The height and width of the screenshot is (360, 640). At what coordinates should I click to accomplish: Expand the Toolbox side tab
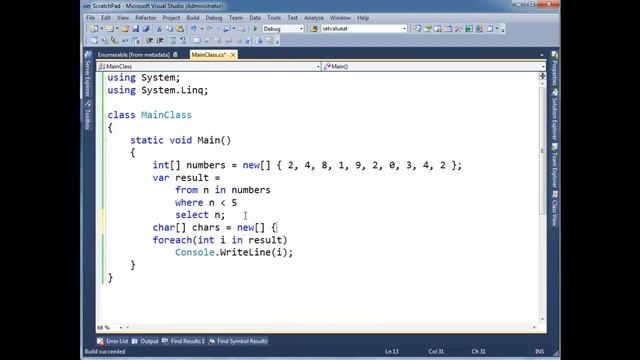pyautogui.click(x=87, y=116)
